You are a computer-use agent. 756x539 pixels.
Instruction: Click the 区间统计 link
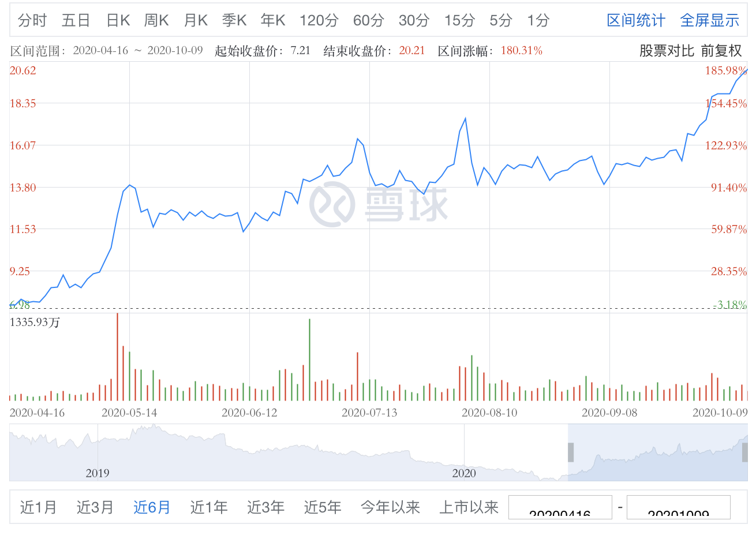pyautogui.click(x=636, y=21)
